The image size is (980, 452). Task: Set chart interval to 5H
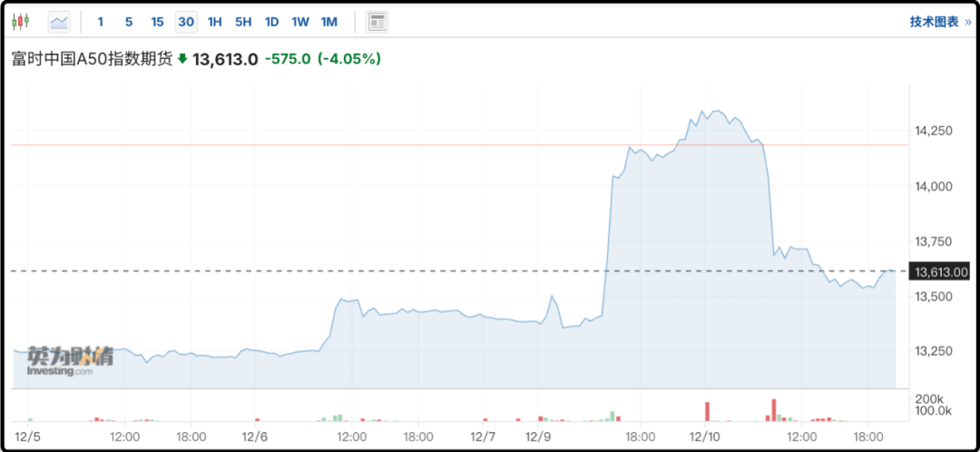(x=243, y=21)
